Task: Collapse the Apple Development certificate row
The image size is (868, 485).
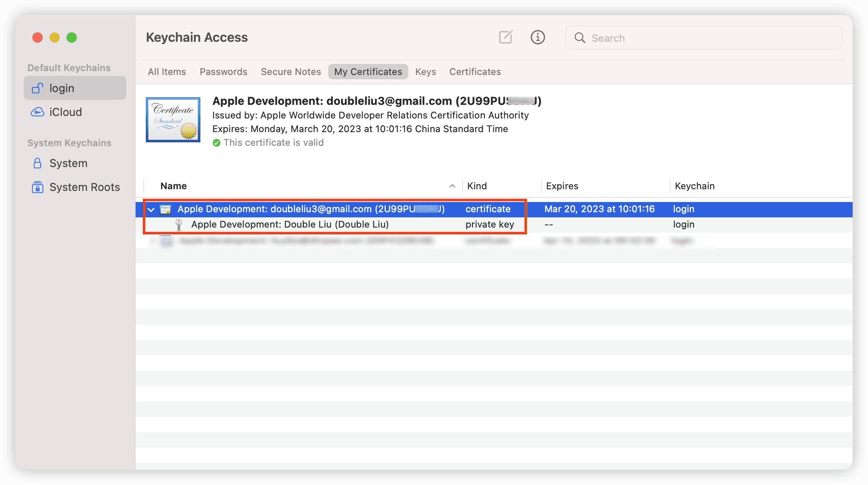Action: [151, 209]
